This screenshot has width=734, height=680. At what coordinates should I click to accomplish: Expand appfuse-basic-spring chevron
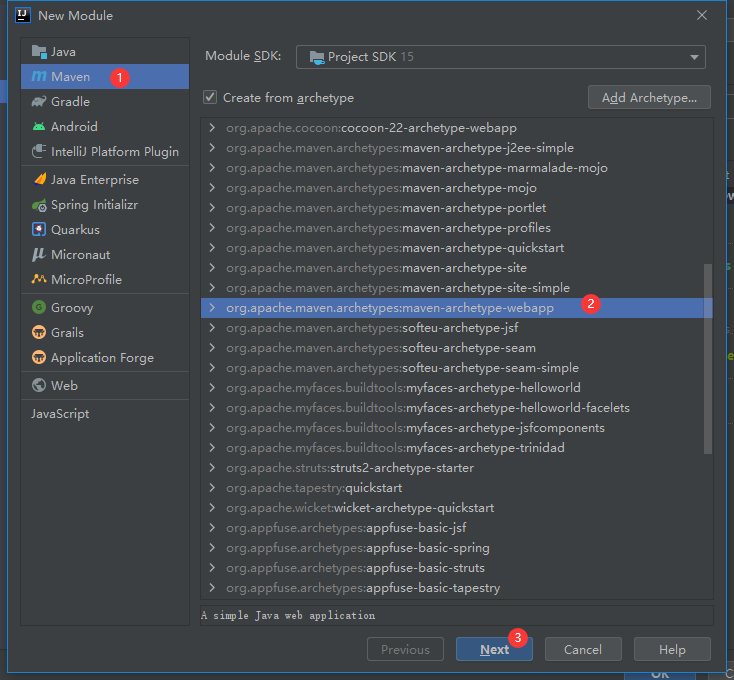[x=212, y=548]
